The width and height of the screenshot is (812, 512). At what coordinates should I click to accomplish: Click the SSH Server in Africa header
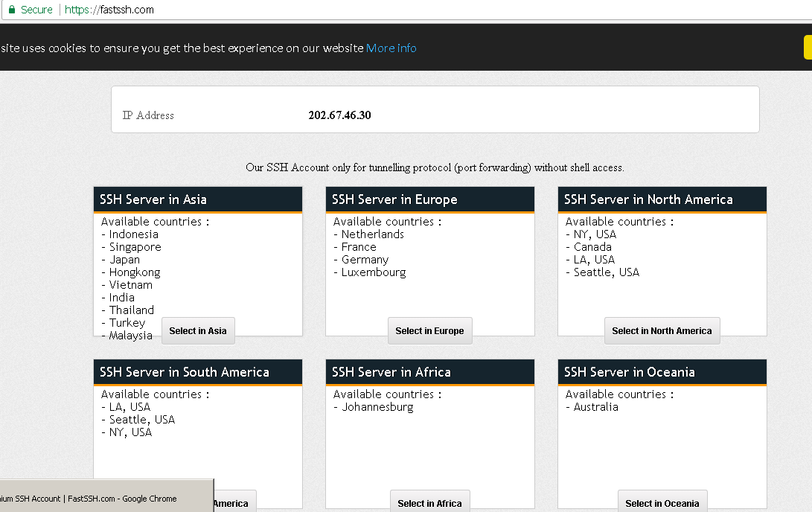pyautogui.click(x=391, y=372)
